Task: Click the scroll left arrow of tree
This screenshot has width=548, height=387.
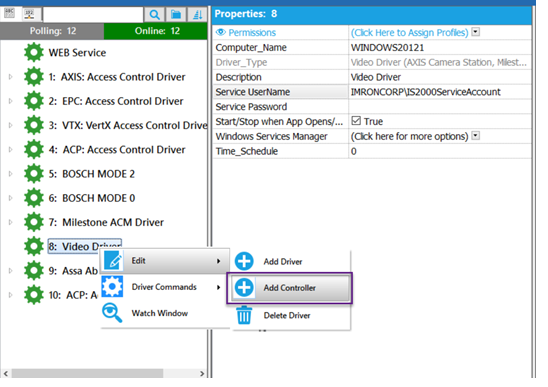Action: pos(6,373)
